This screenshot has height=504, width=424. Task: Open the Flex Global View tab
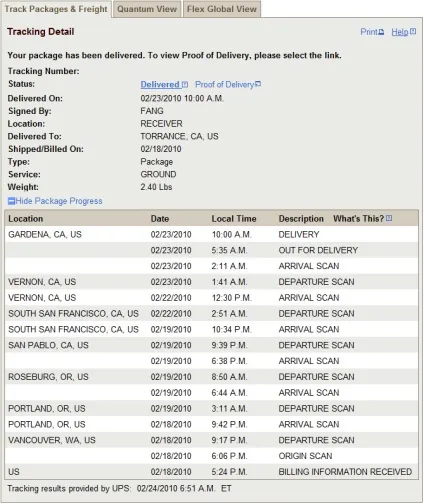click(222, 9)
